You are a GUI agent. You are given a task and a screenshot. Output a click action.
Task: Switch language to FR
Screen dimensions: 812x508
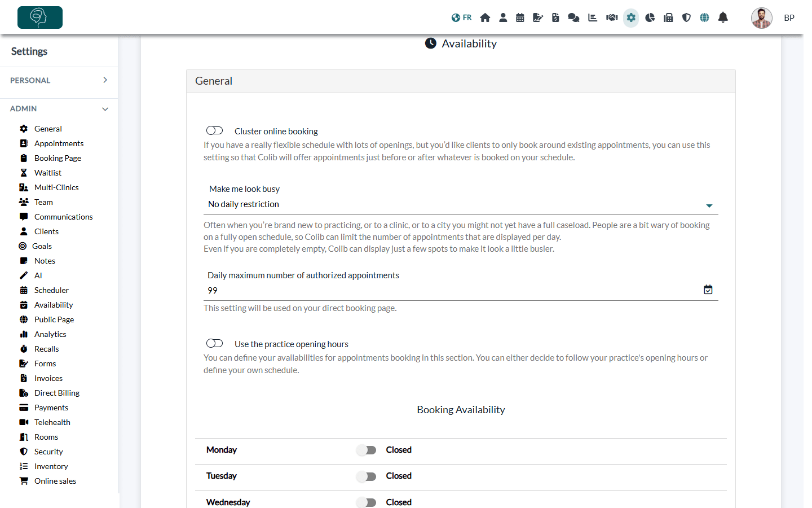pyautogui.click(x=461, y=17)
